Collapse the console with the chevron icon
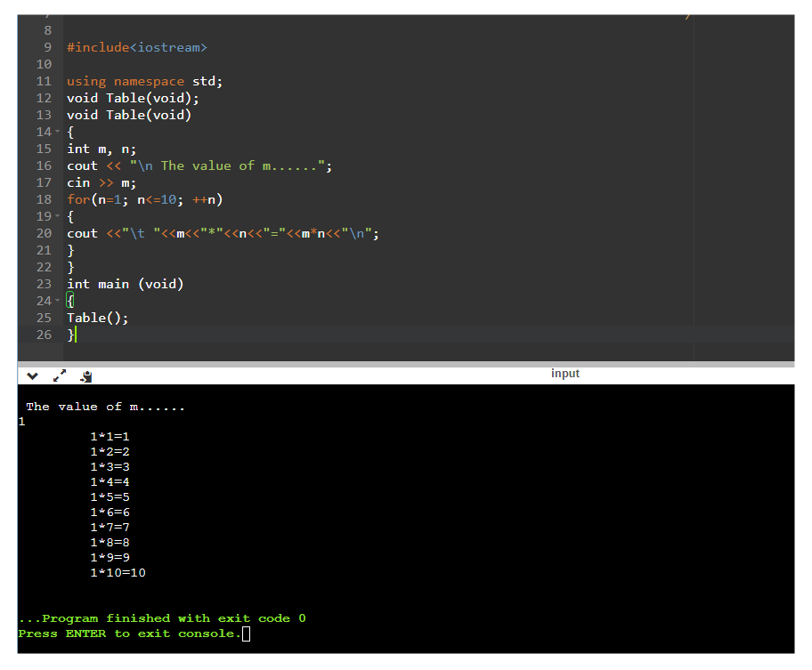This screenshot has width=812, height=670. (x=32, y=376)
